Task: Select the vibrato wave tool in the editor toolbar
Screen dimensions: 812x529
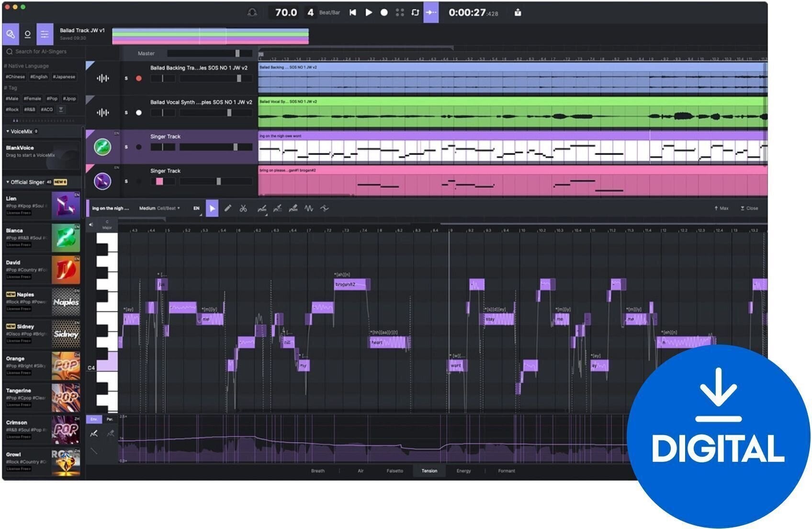Action: pyautogui.click(x=310, y=208)
